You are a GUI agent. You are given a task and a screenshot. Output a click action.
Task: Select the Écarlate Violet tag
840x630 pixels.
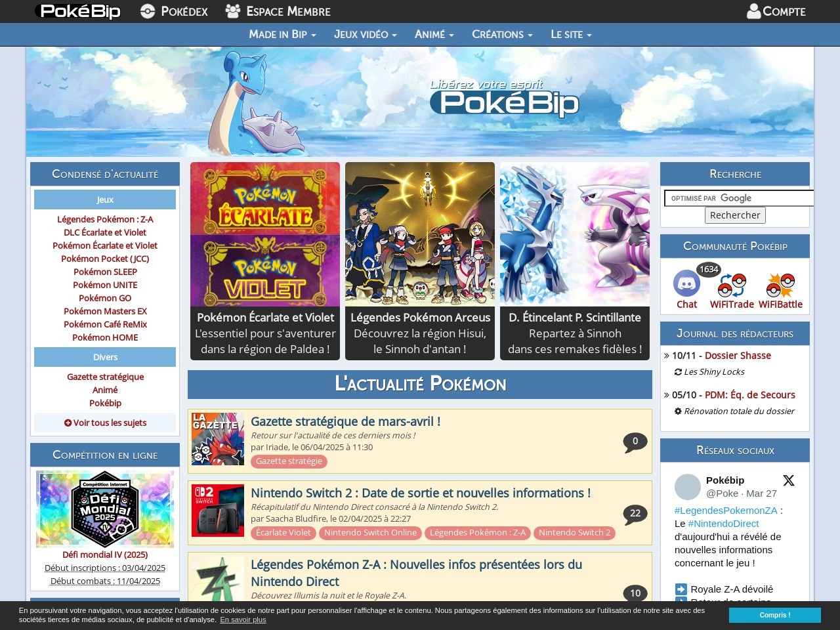coord(283,533)
